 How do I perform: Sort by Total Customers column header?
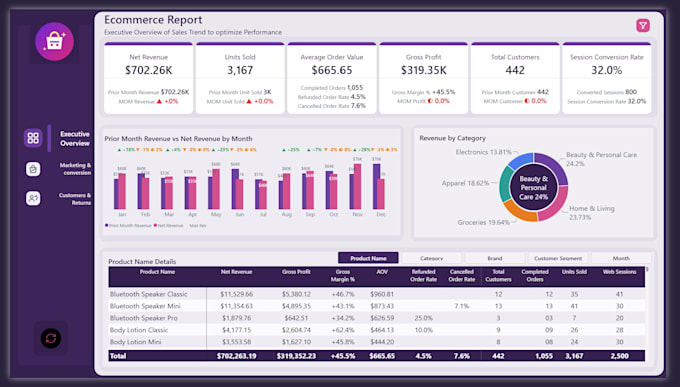click(498, 275)
